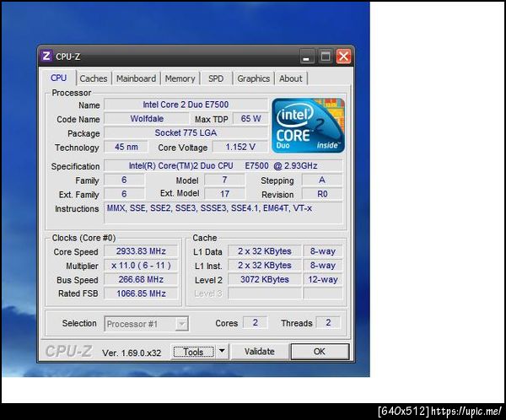The height and width of the screenshot is (420, 506).
Task: Click the Ext. Model value 17
Action: [x=224, y=194]
